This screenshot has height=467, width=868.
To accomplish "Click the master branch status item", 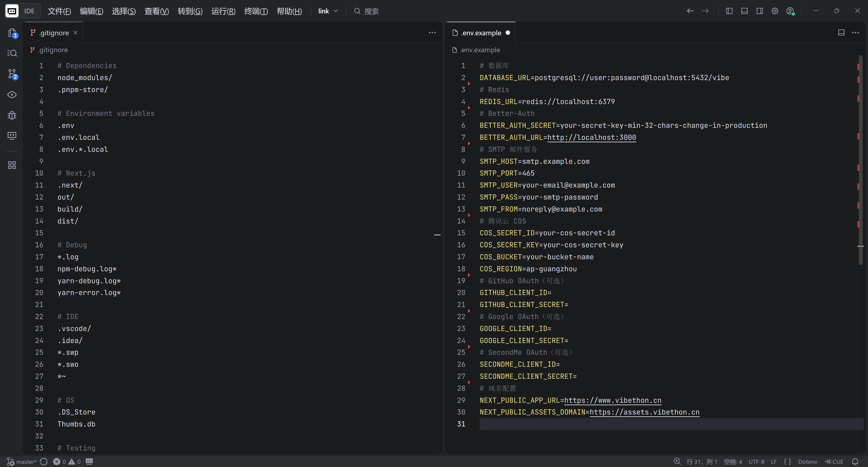I will (x=22, y=462).
